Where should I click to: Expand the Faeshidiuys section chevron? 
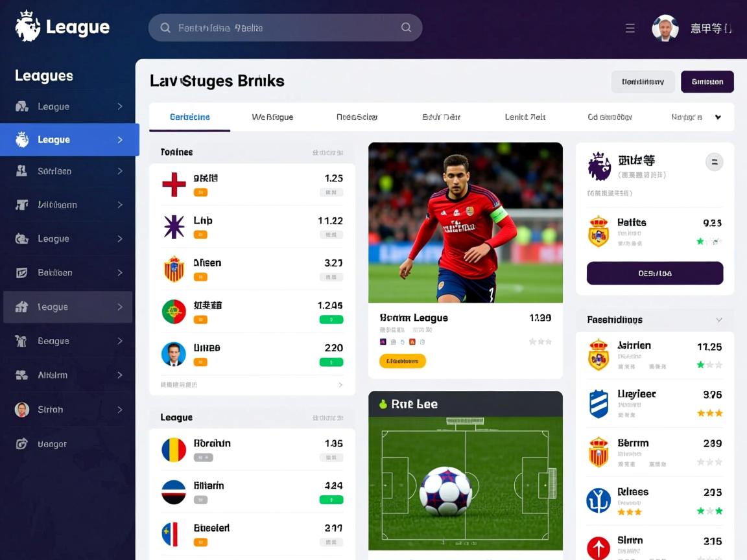719,320
